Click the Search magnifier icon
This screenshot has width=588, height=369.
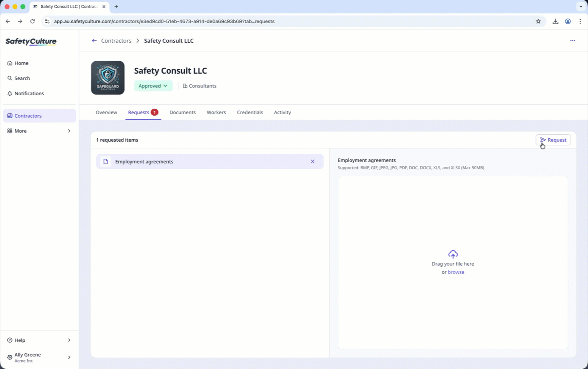10,78
